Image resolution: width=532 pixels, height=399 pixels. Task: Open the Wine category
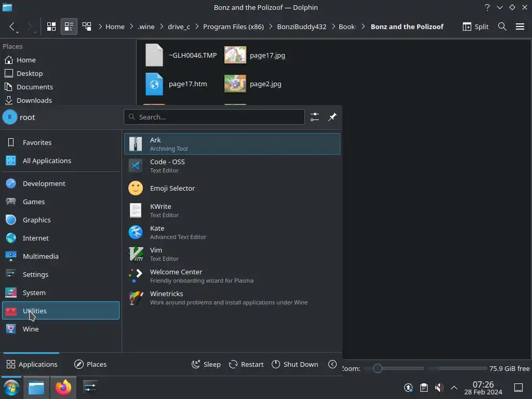61,329
